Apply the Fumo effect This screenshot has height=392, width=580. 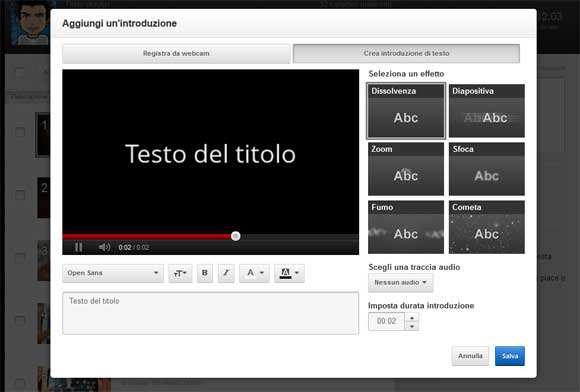pos(406,227)
